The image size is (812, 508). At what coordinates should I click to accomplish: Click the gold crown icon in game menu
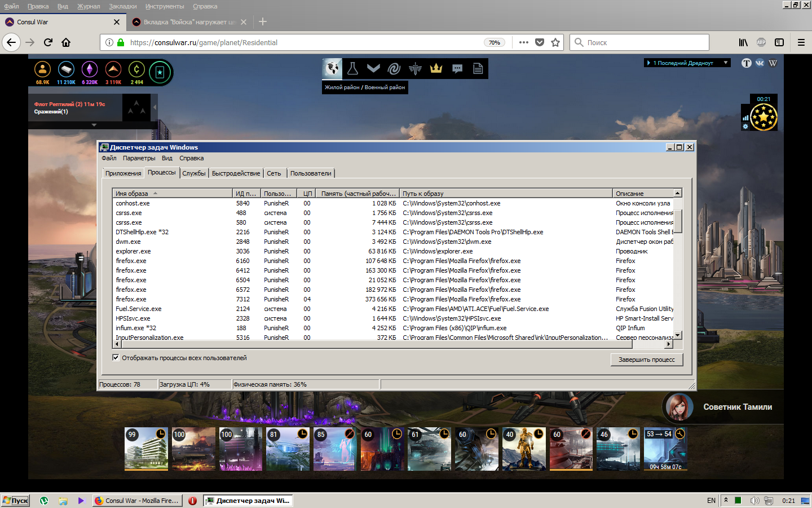(x=436, y=69)
